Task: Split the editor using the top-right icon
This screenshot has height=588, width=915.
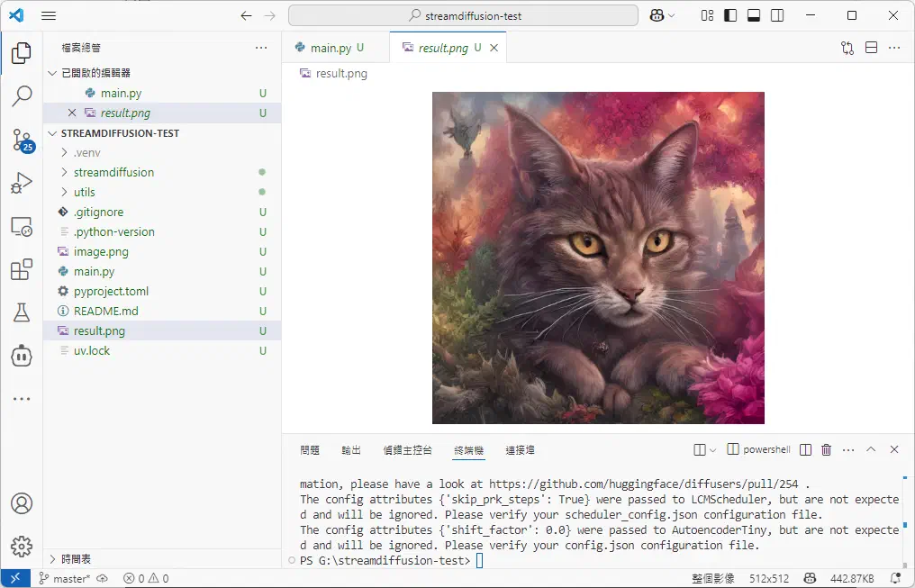Action: tap(871, 47)
